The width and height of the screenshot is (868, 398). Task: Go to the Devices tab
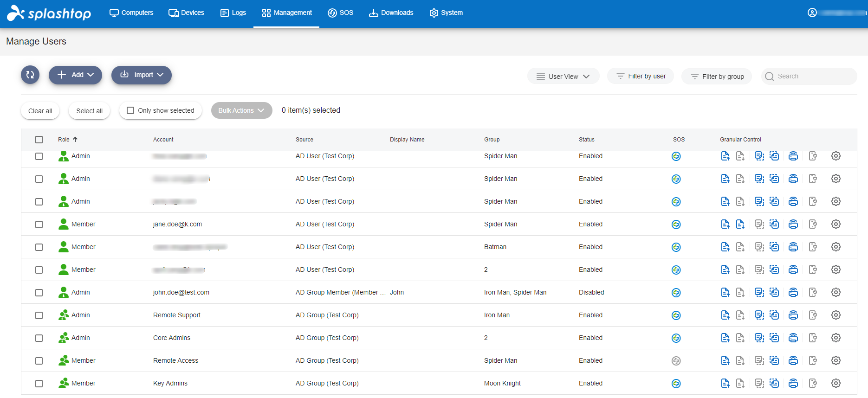(x=186, y=13)
